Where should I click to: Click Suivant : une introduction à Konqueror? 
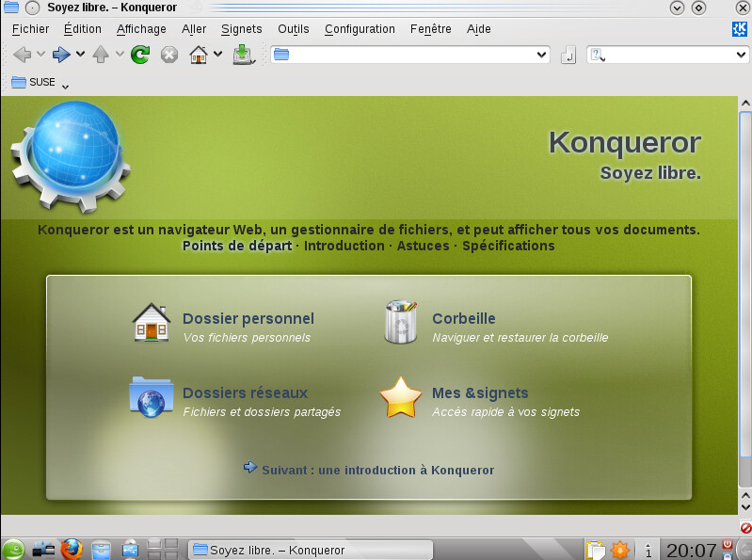[x=378, y=471]
